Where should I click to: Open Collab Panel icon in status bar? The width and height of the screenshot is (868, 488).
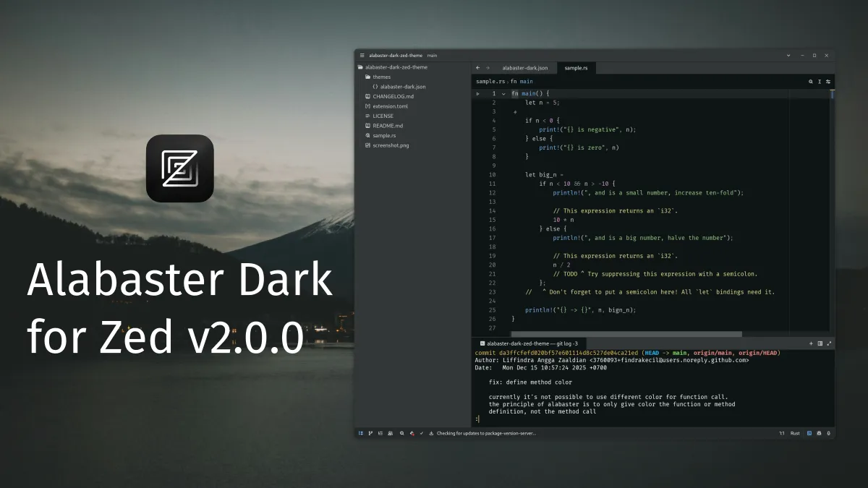pos(391,433)
